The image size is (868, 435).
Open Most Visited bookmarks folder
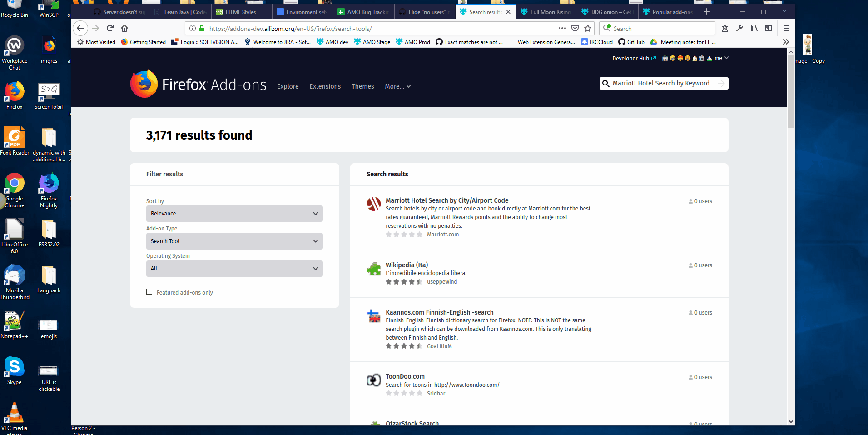coord(96,42)
